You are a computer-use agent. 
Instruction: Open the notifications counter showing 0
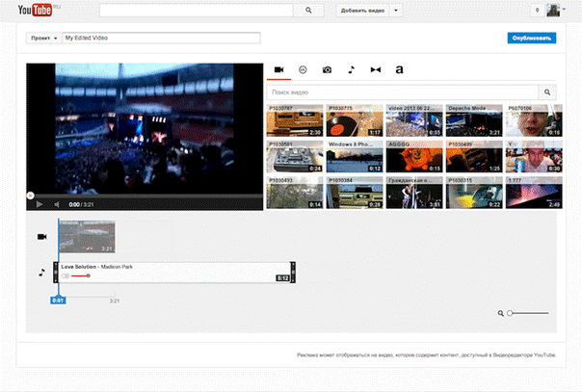pyautogui.click(x=537, y=11)
